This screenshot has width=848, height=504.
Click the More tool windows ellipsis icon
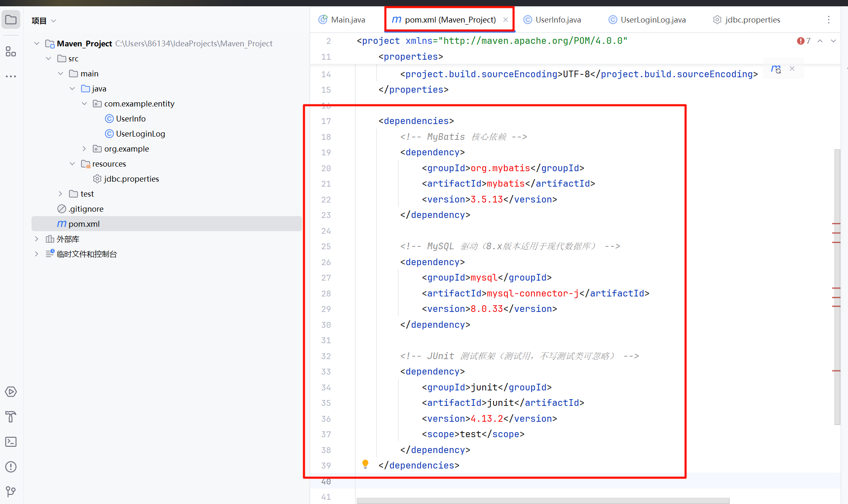pyautogui.click(x=11, y=76)
